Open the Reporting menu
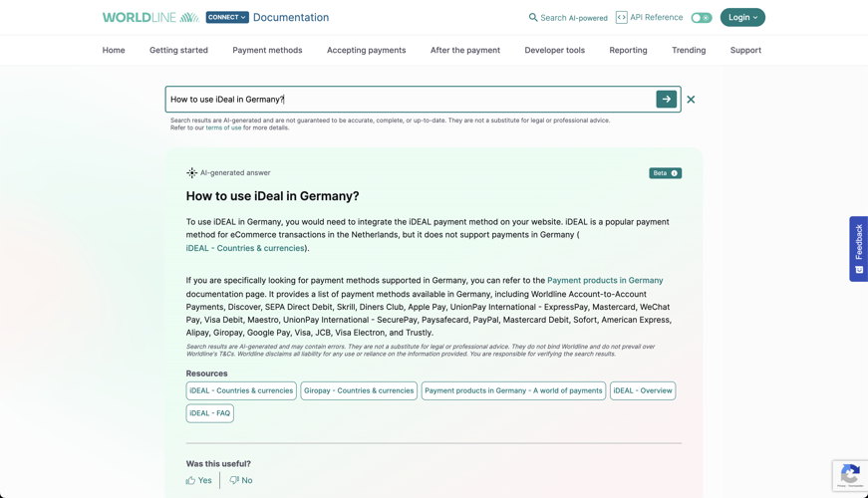This screenshot has width=868, height=498. point(628,50)
